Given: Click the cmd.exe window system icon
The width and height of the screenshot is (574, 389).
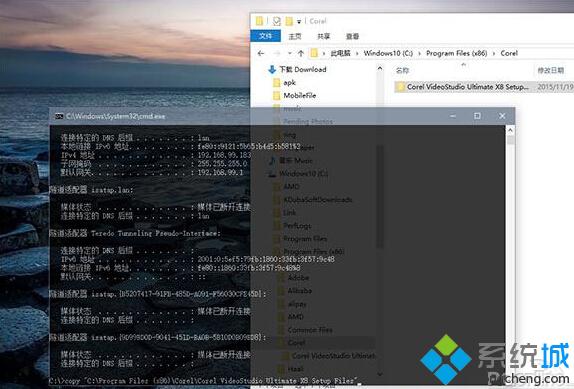Looking at the screenshot, I should [59, 116].
